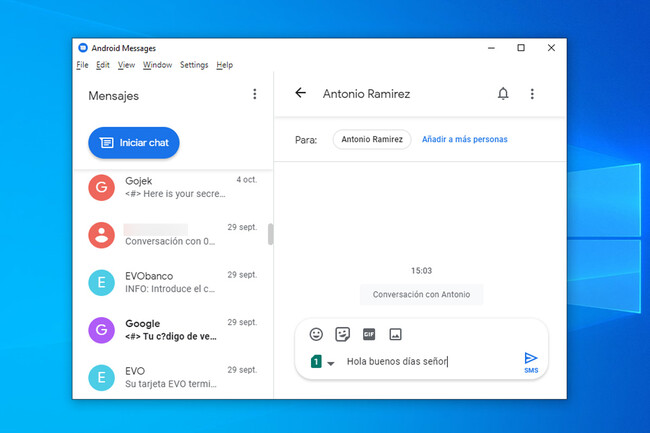The width and height of the screenshot is (650, 433).
Task: Click 'Conversación con Antonio' label
Action: pyautogui.click(x=421, y=294)
